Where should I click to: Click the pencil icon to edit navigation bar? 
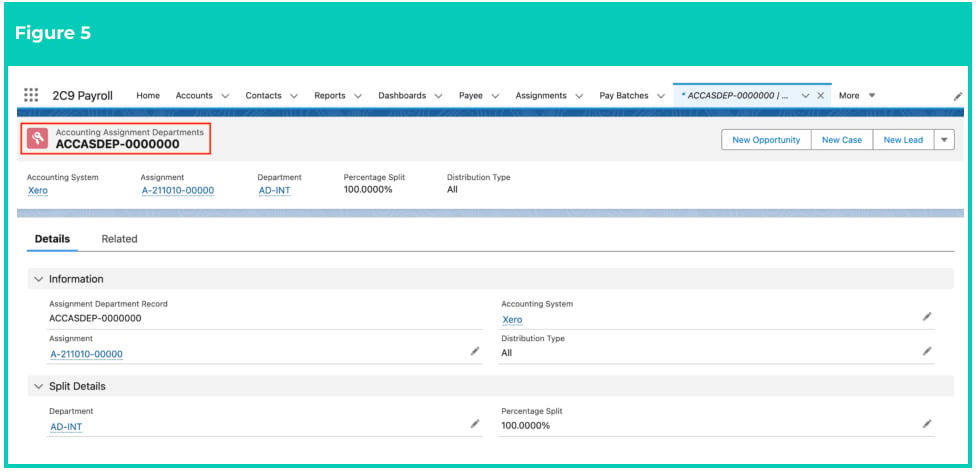958,96
